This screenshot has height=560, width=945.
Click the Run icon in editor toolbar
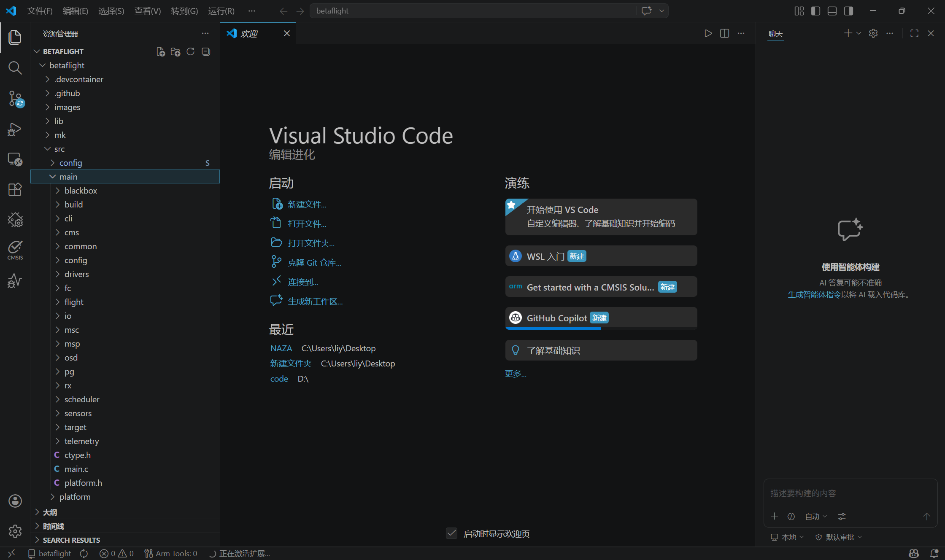(708, 33)
